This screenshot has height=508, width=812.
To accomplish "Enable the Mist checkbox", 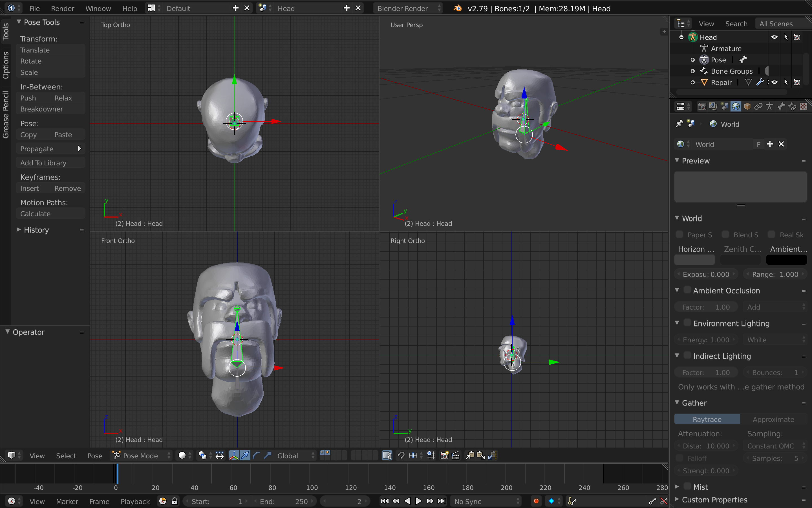I will coord(687,486).
